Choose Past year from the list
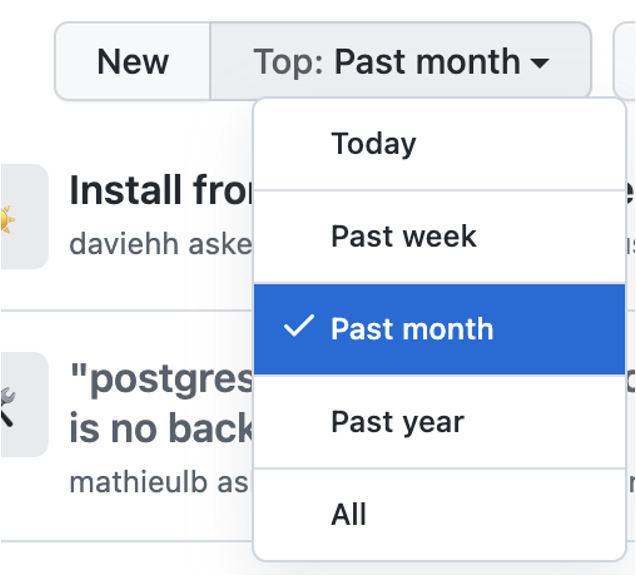636x576 pixels. 439,422
